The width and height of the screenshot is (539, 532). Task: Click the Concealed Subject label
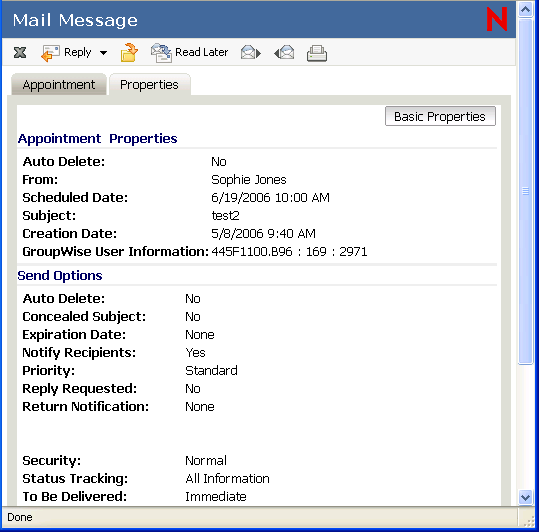point(84,317)
